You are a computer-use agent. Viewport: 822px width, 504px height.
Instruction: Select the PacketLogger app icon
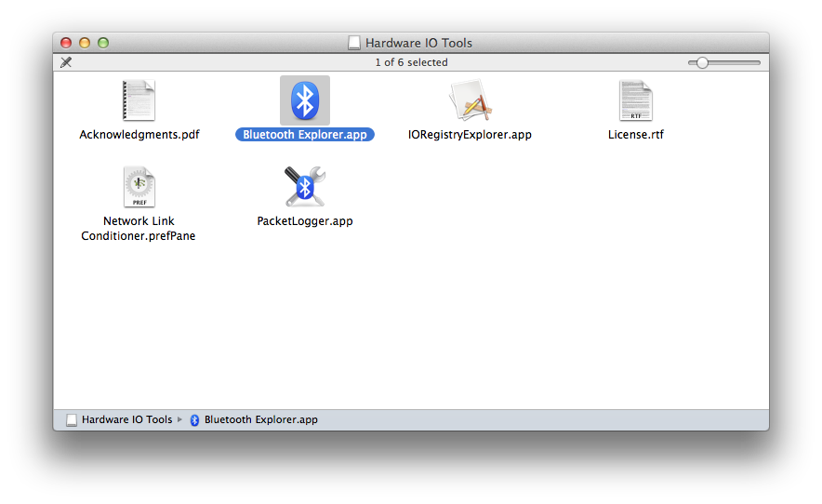coord(305,187)
